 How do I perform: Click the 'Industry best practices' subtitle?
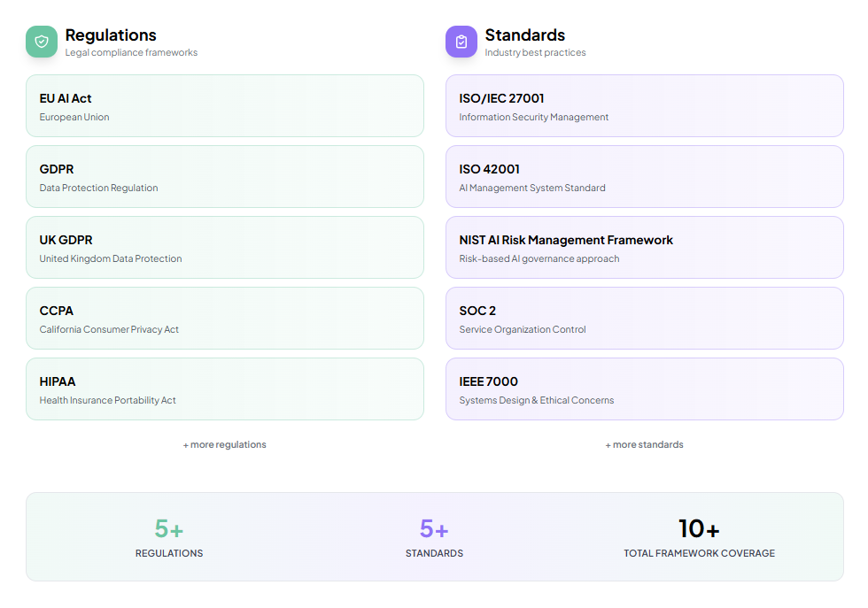tap(535, 53)
